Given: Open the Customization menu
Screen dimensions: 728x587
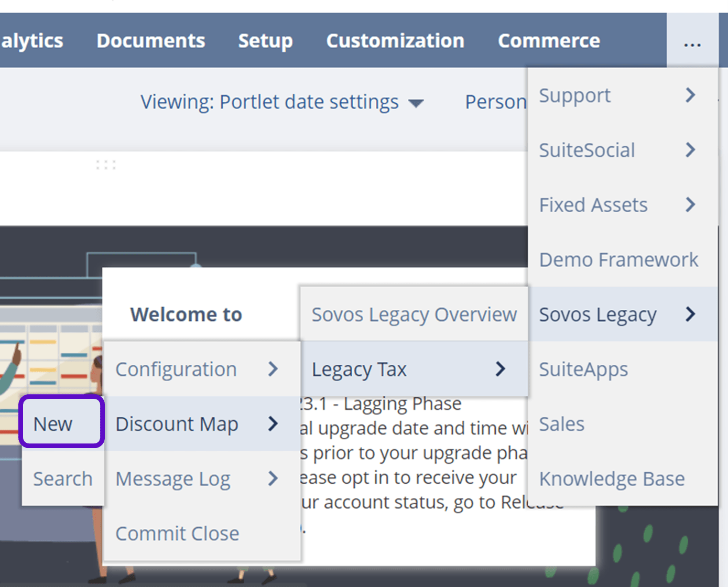Looking at the screenshot, I should tap(395, 41).
